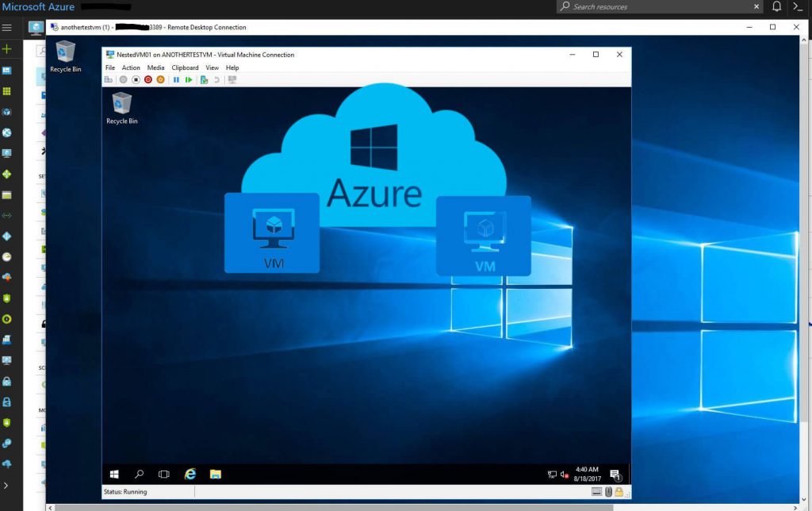The width and height of the screenshot is (812, 511).
Task: Click the Checkpoint icon in VM toolbar
Action: (x=204, y=79)
